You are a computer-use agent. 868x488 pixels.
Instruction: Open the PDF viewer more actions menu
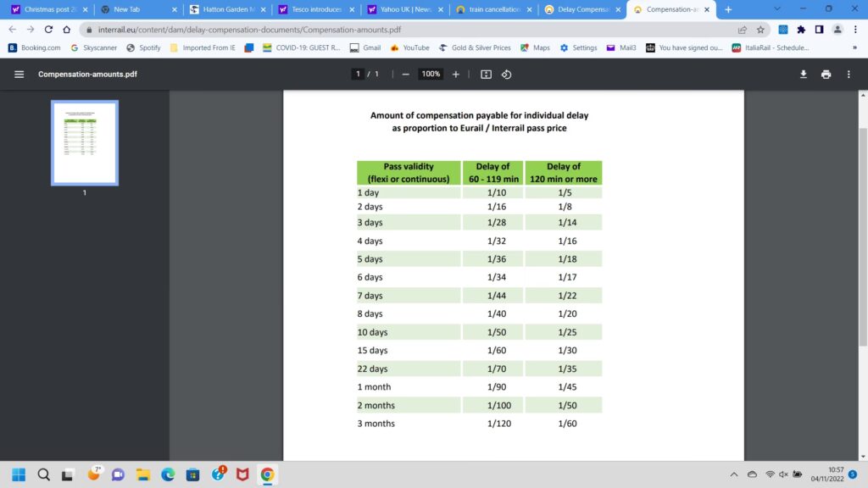pyautogui.click(x=849, y=75)
